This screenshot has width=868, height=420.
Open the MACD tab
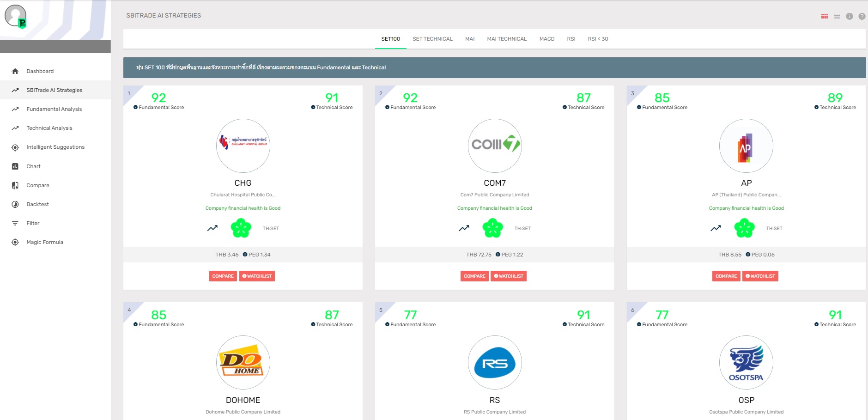[x=547, y=39]
